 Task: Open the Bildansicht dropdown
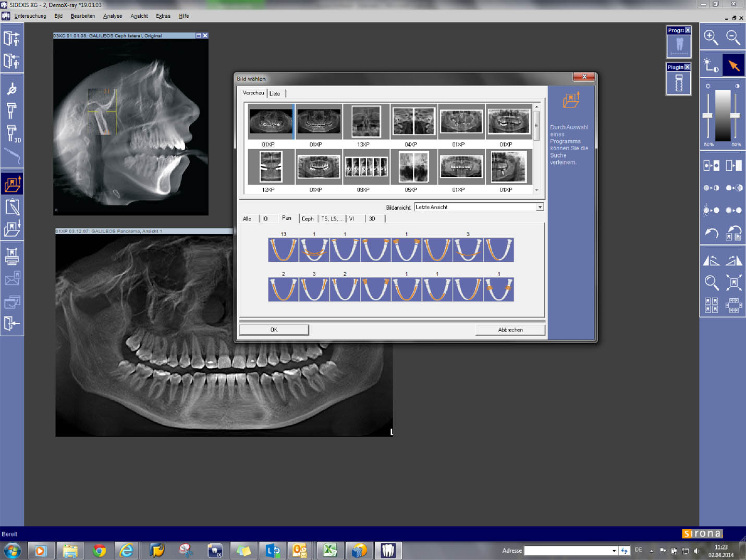point(540,207)
